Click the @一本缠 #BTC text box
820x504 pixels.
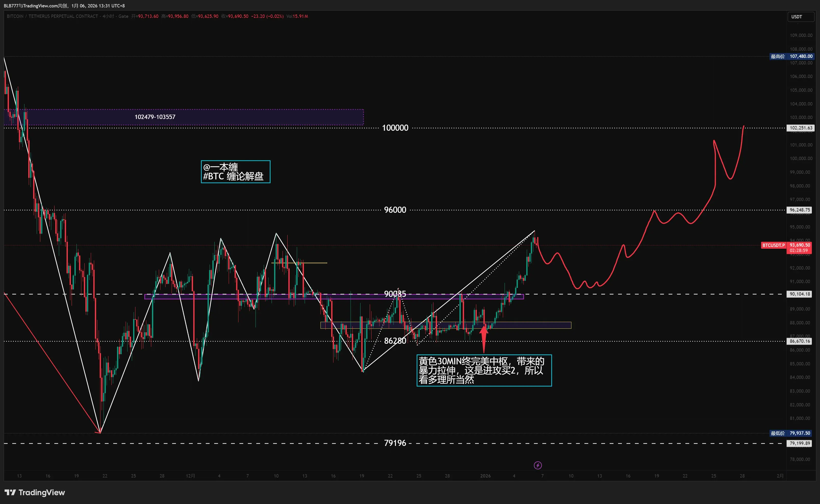(x=235, y=172)
